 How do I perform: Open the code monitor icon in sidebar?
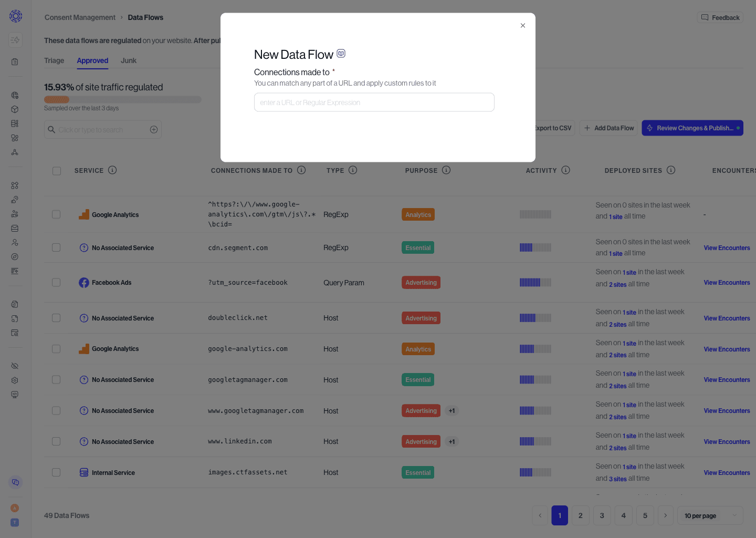[15, 395]
